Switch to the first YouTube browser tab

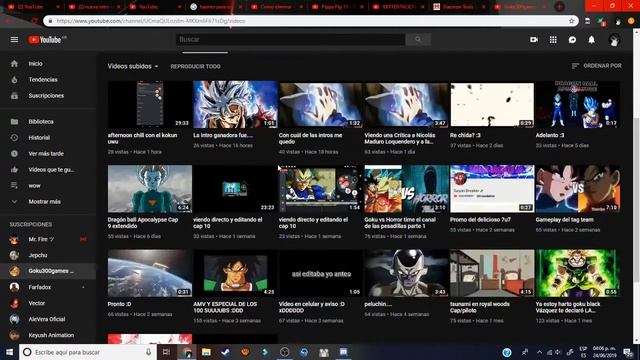point(34,7)
